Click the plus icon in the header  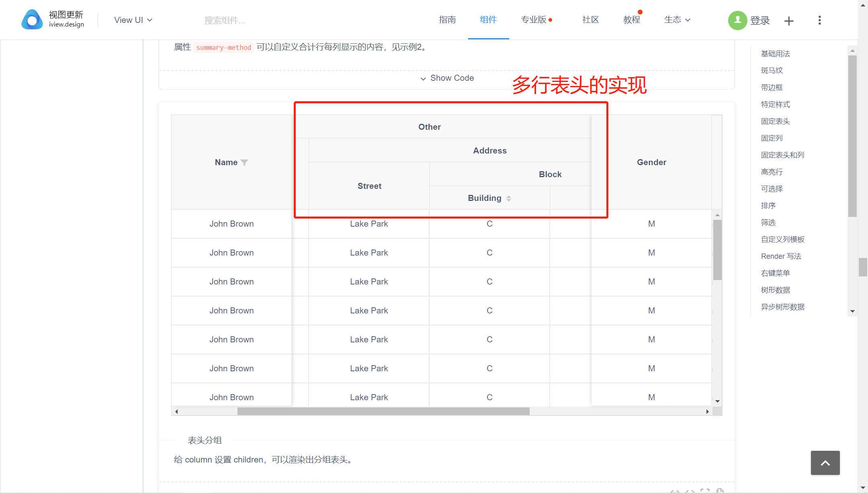(x=789, y=21)
